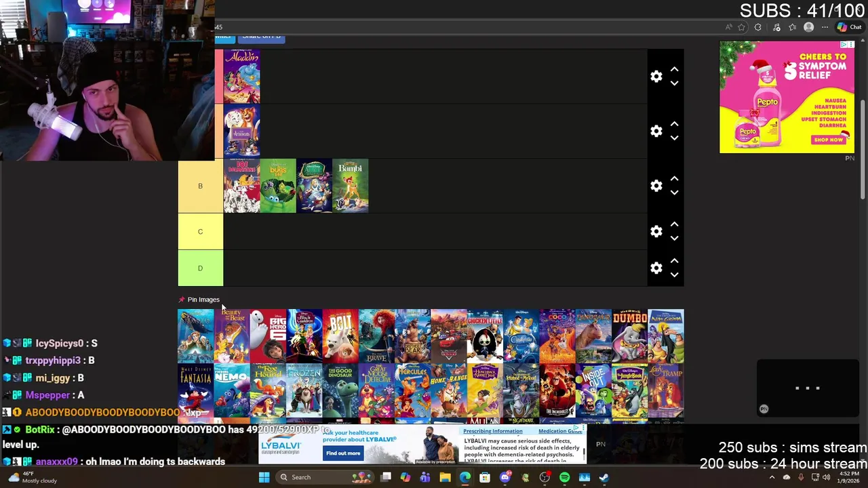Move the B tier row up

(674, 178)
